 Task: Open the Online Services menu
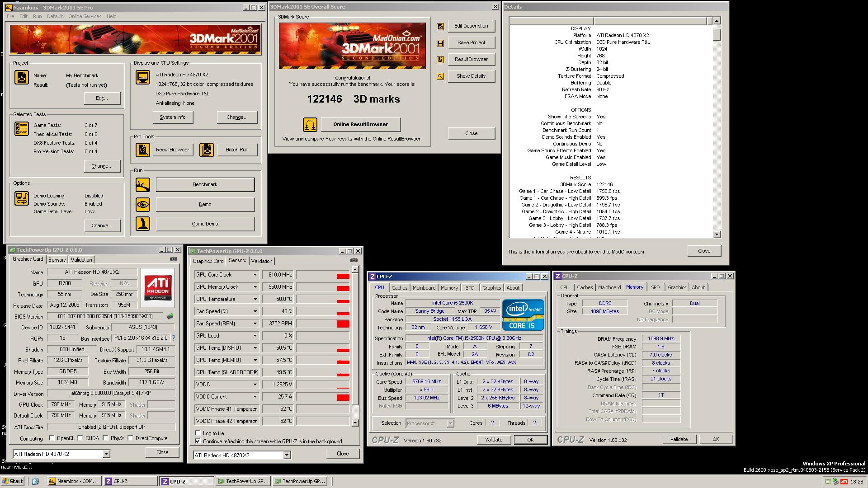tap(85, 16)
